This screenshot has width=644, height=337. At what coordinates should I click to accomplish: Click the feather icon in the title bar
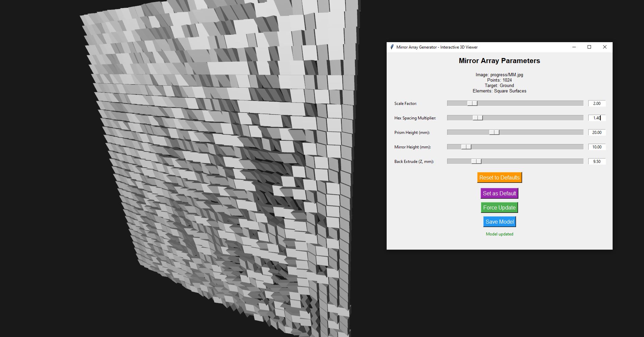pos(392,47)
